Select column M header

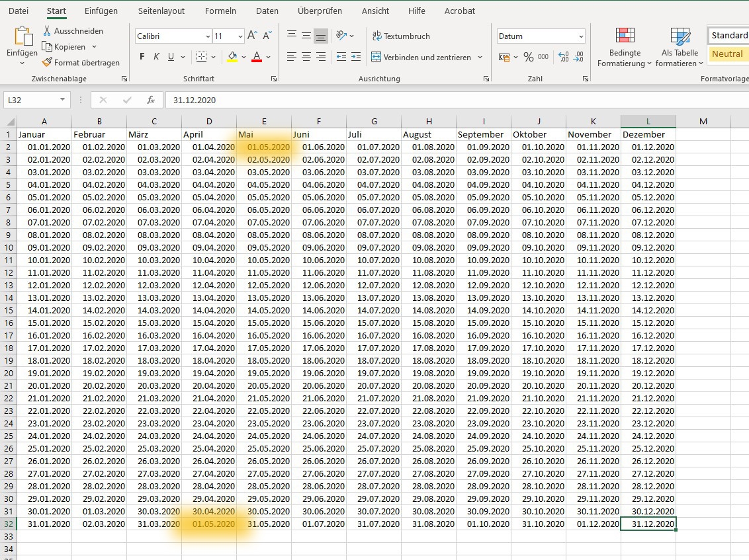(703, 121)
